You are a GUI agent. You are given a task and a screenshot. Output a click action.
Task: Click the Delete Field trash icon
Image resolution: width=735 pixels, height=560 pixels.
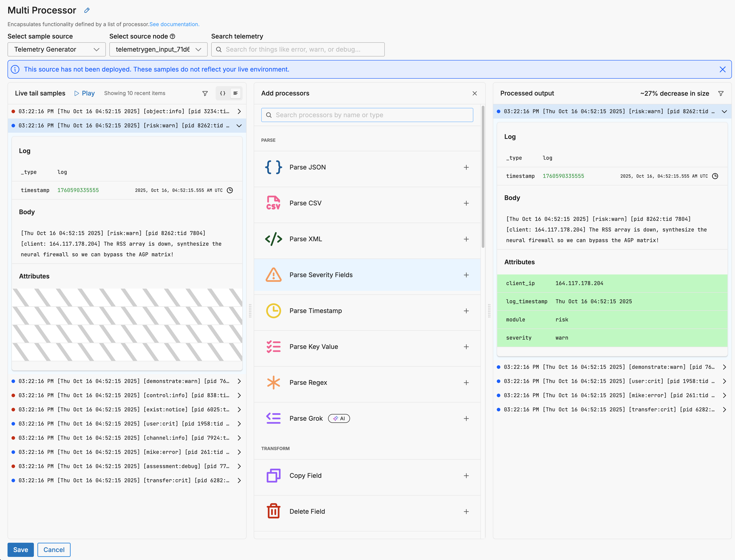pyautogui.click(x=273, y=511)
